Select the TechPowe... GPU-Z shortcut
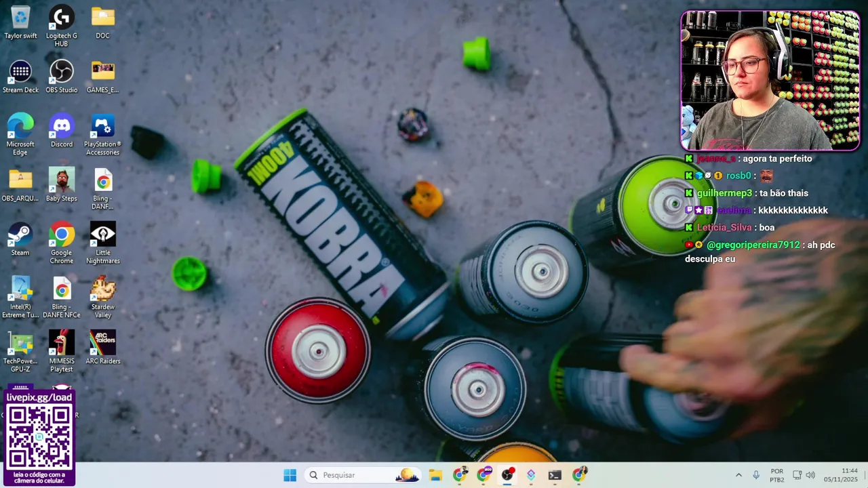The image size is (868, 488). point(20,351)
